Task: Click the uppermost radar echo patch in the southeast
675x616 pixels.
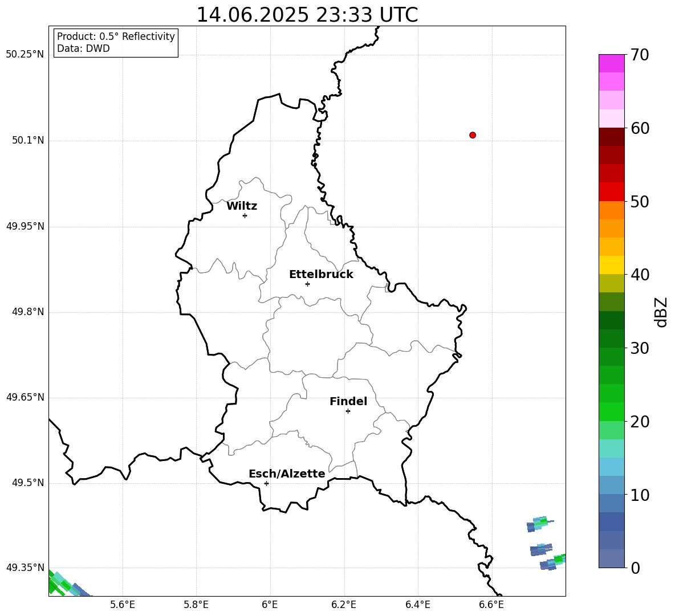Action: 539,524
